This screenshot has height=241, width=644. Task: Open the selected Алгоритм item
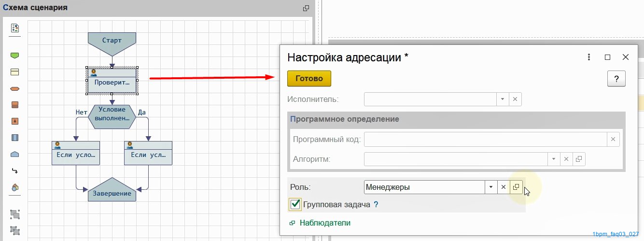pyautogui.click(x=579, y=159)
